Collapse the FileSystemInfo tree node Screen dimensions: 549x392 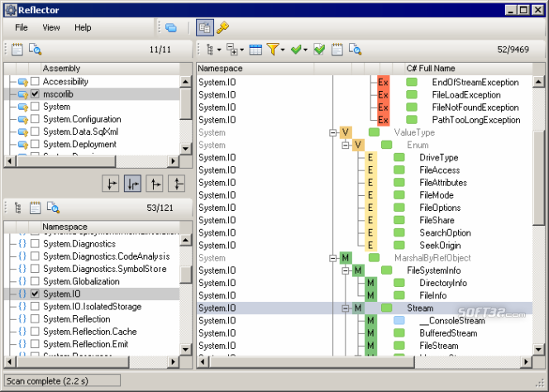[x=346, y=270]
